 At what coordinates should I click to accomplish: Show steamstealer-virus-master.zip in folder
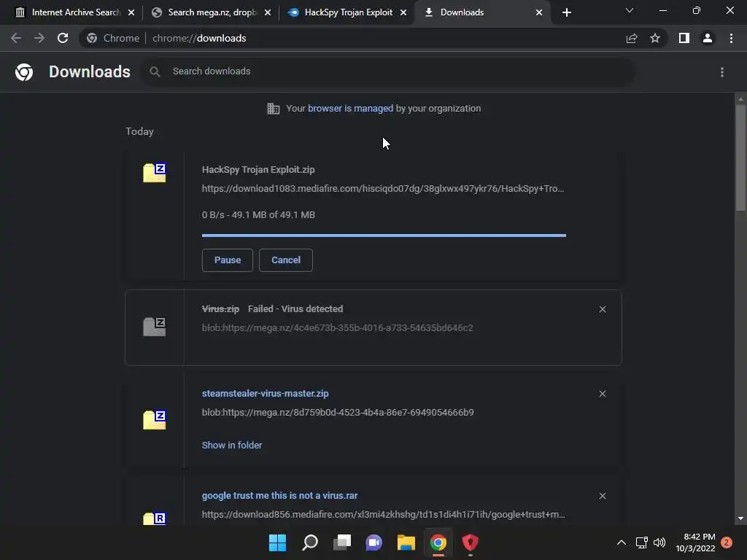[231, 446]
